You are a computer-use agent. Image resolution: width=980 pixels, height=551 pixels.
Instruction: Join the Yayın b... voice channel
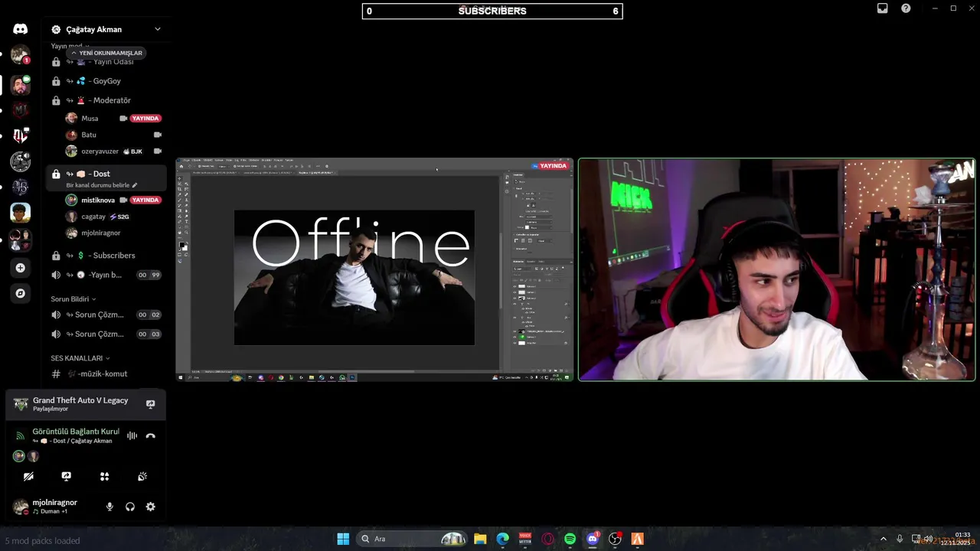[x=106, y=275]
